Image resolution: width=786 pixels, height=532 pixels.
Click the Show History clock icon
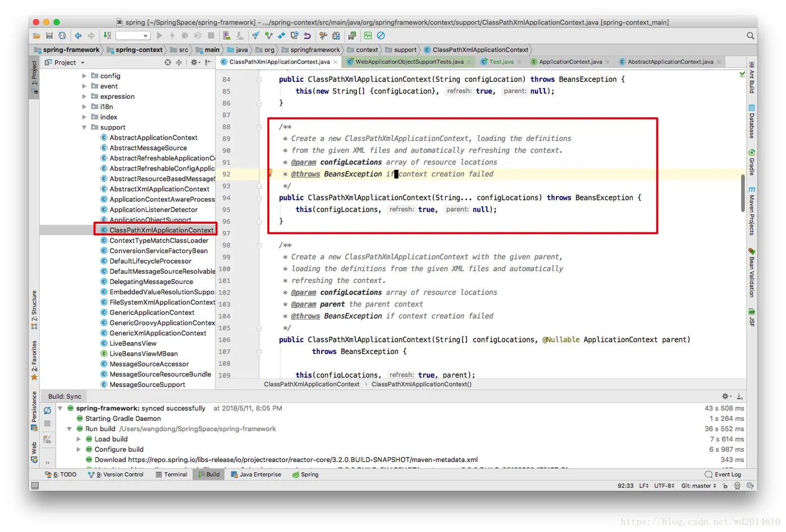[295, 36]
